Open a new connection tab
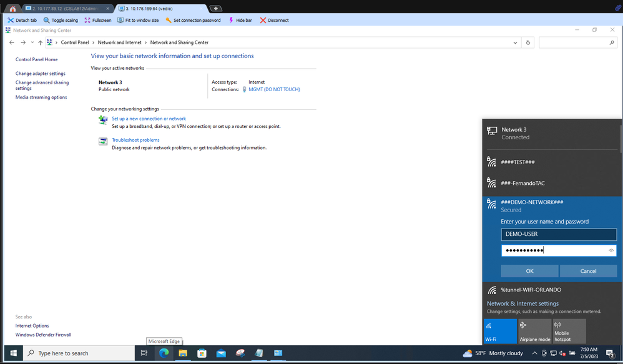The image size is (623, 364). click(216, 8)
